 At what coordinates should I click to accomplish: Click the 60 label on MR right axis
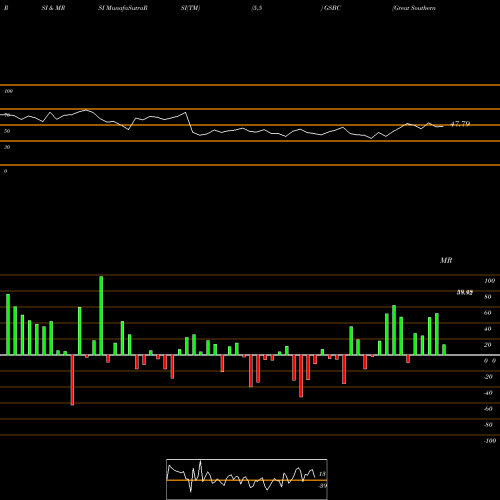coord(488,313)
